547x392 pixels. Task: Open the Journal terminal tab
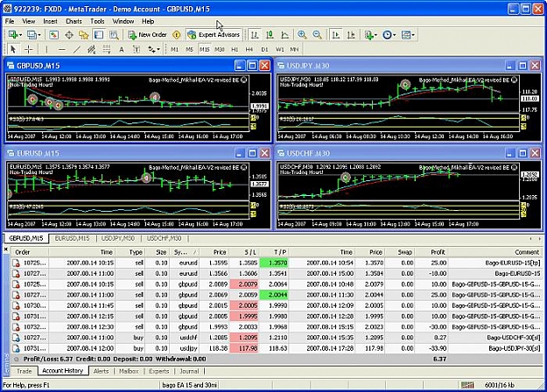pyautogui.click(x=189, y=371)
